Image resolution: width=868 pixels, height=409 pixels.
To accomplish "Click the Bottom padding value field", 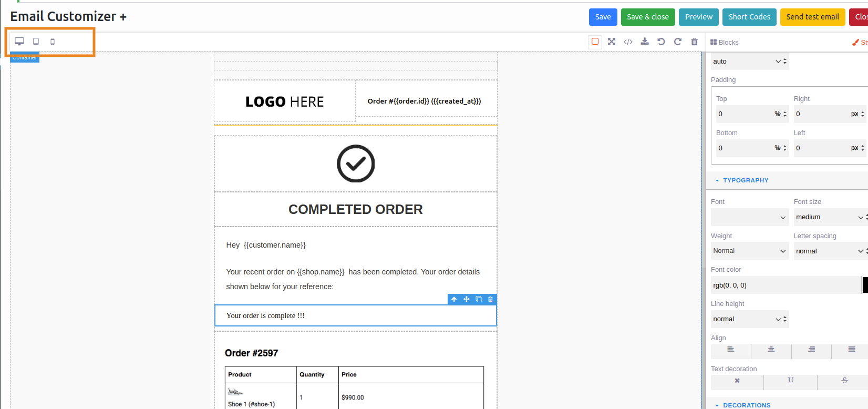I will [x=744, y=148].
